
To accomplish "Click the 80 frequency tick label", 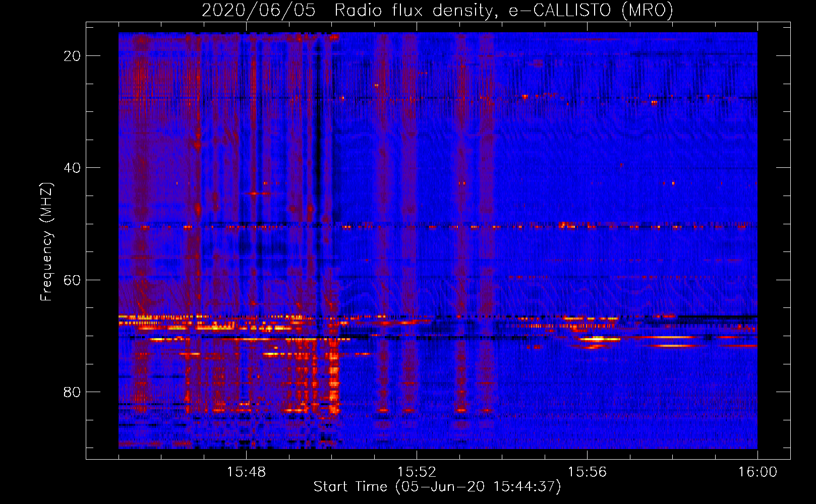I will point(72,392).
